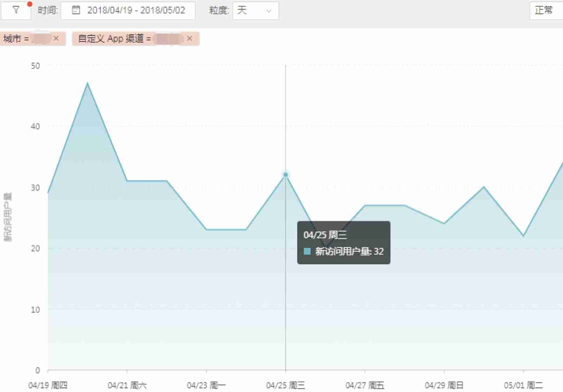The image size is (563, 392).
Task: Click the y-axis label 50
Action: 35,66
